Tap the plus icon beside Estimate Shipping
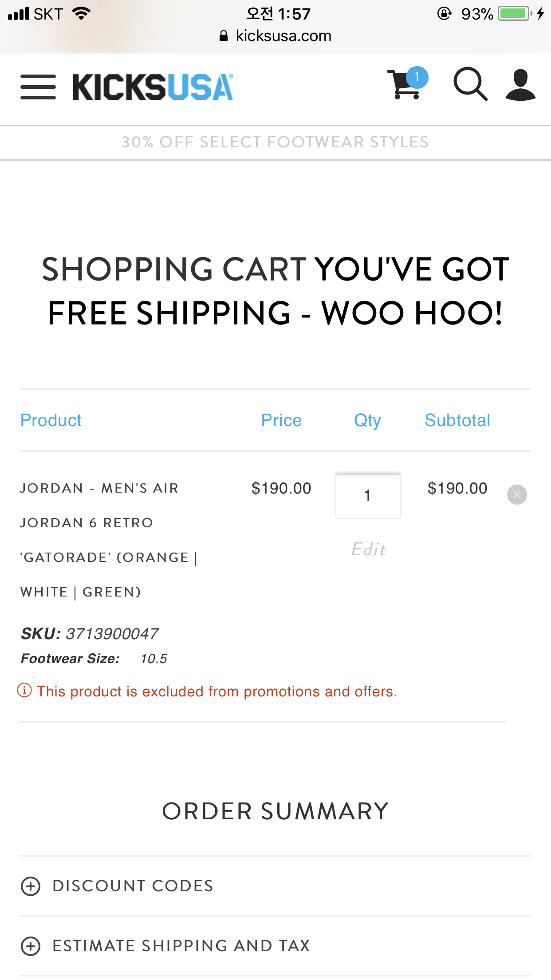 pyautogui.click(x=31, y=946)
